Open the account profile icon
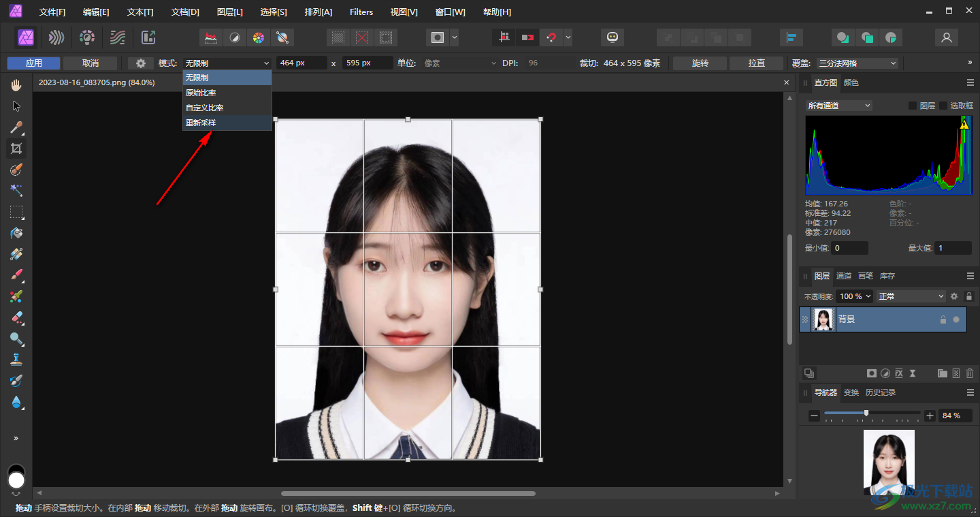The image size is (980, 517). [x=946, y=37]
